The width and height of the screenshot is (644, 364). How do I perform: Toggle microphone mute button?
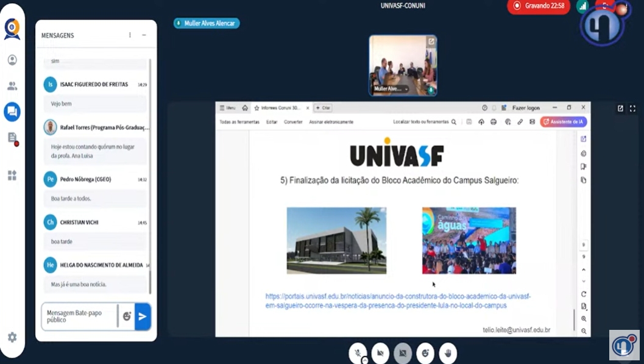pyautogui.click(x=359, y=352)
